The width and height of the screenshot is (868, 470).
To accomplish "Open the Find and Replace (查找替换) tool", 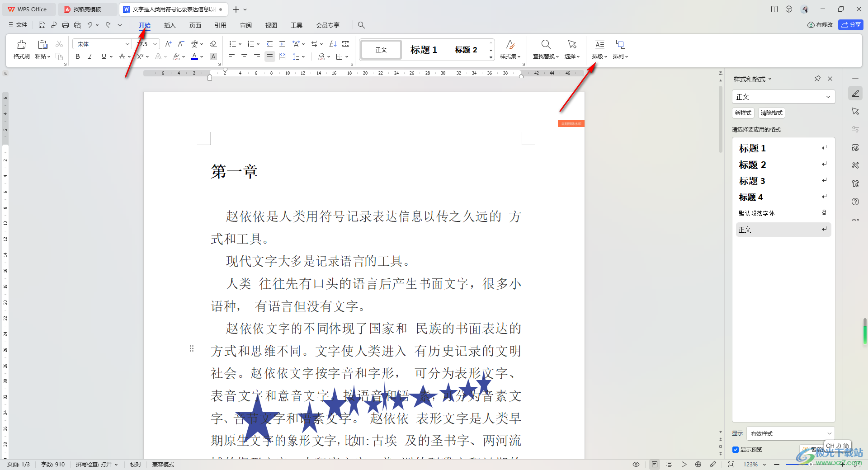I will (546, 49).
